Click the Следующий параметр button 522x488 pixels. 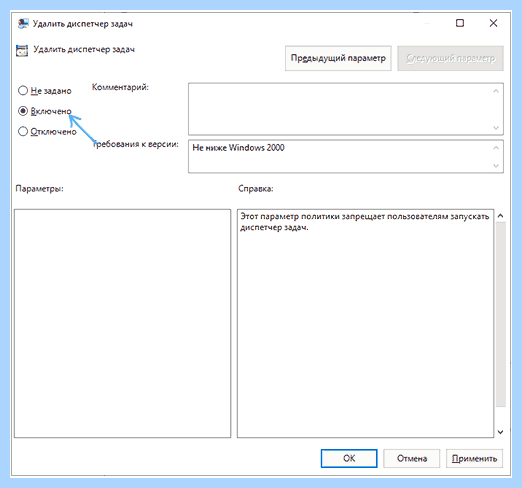[450, 58]
